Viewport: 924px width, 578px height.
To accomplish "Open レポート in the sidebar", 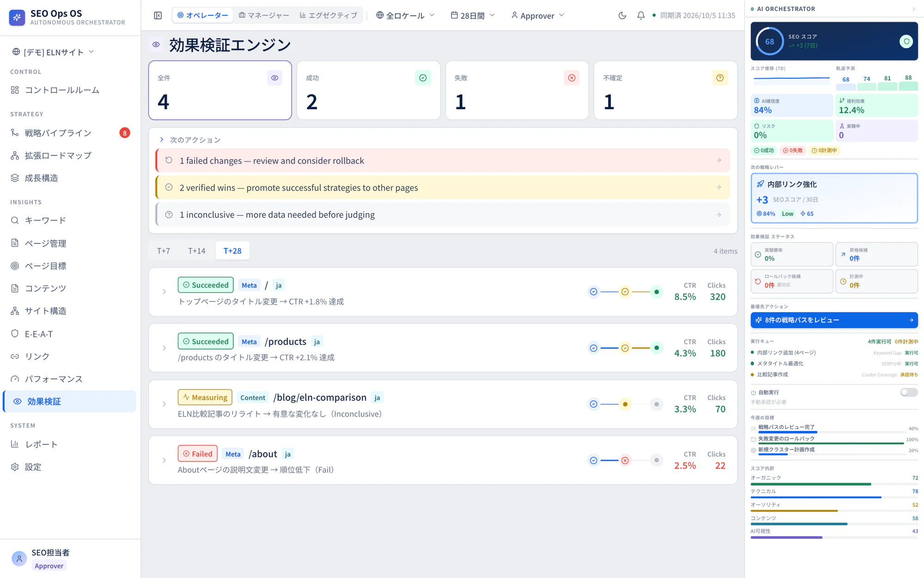I will coord(69,444).
